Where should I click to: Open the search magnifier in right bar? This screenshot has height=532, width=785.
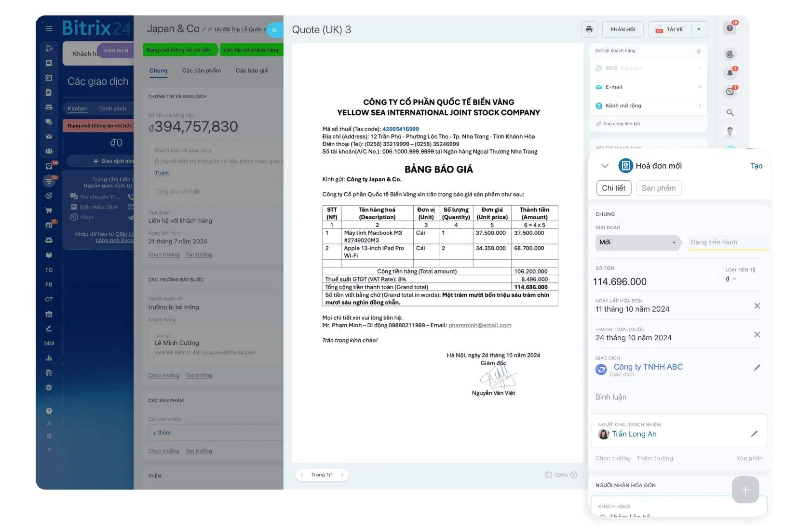pyautogui.click(x=730, y=113)
